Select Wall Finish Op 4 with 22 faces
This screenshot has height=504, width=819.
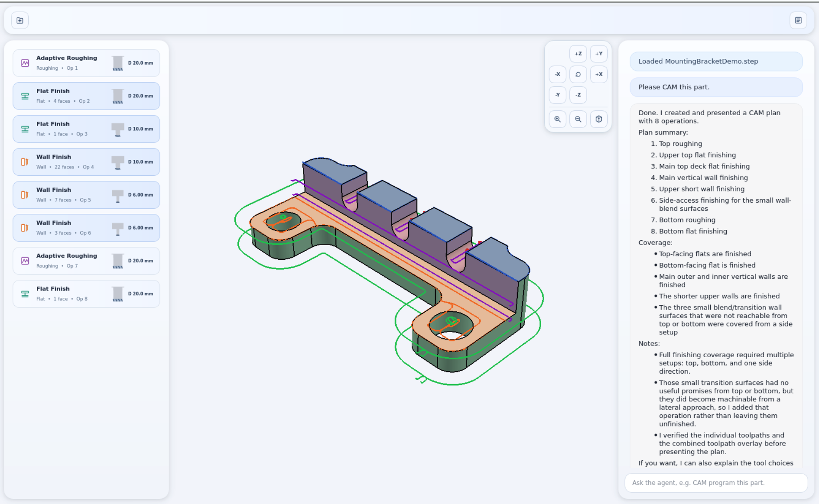[x=86, y=162]
